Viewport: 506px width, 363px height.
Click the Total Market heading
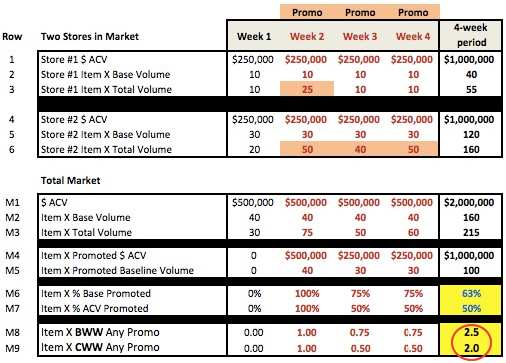(x=70, y=180)
